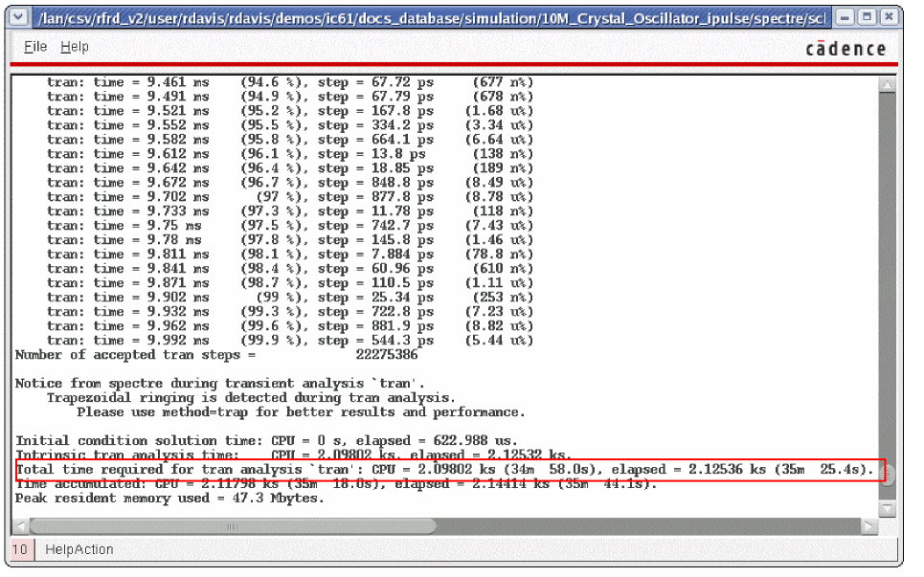Click the tran line with time 9.75 ms
The width and height of the screenshot is (924, 577).
(290, 226)
